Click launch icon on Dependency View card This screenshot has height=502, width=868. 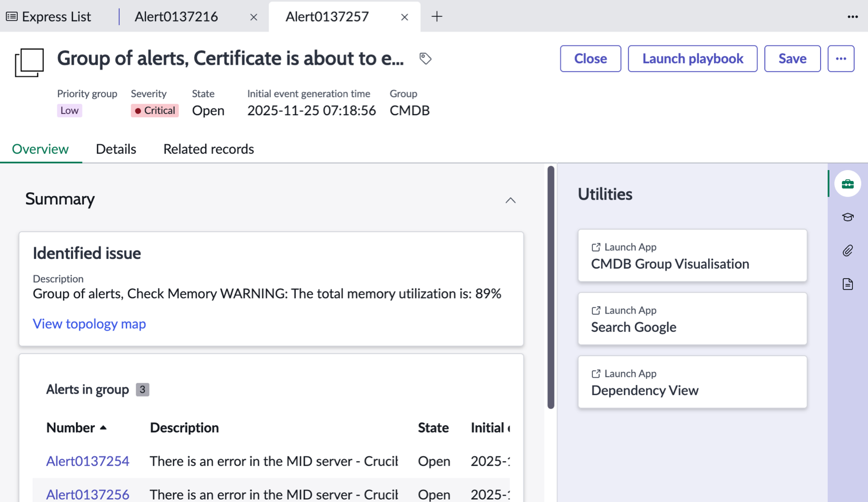tap(596, 373)
